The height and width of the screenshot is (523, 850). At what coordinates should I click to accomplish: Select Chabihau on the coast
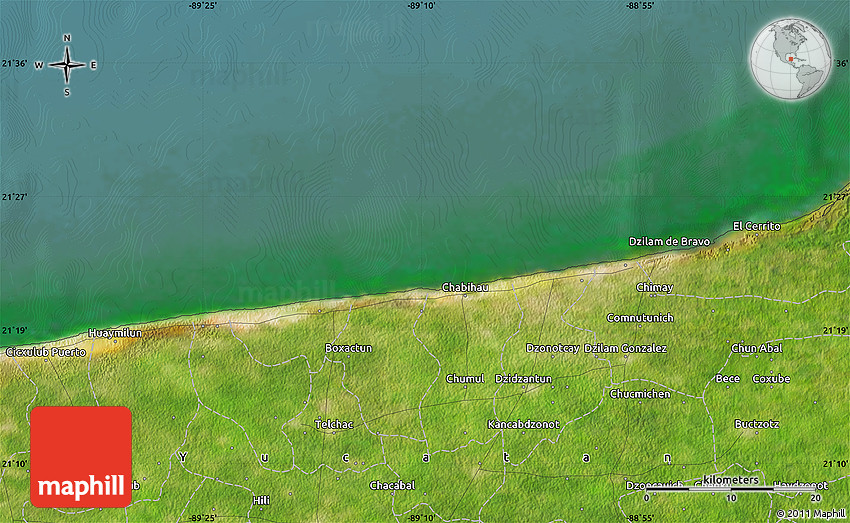tap(464, 288)
